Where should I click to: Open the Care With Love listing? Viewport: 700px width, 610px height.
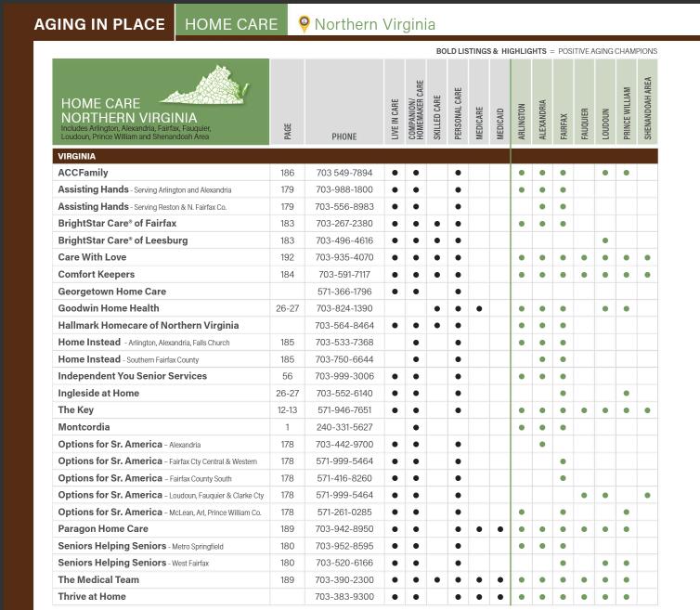coord(92,257)
